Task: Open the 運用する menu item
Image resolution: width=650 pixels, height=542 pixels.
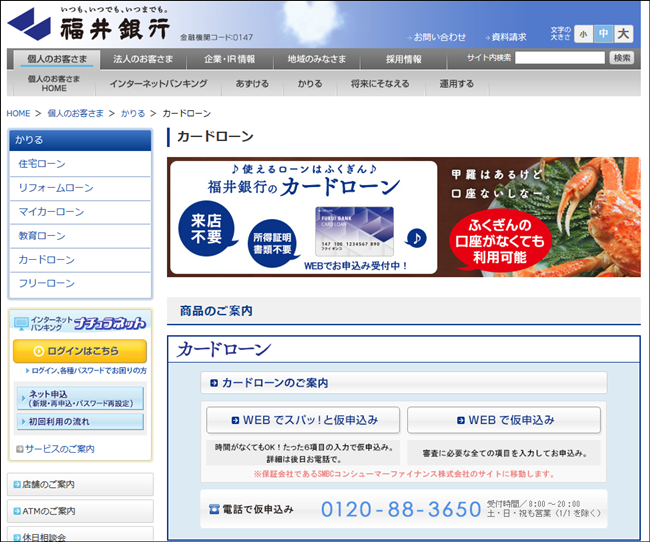Action: 456,83
